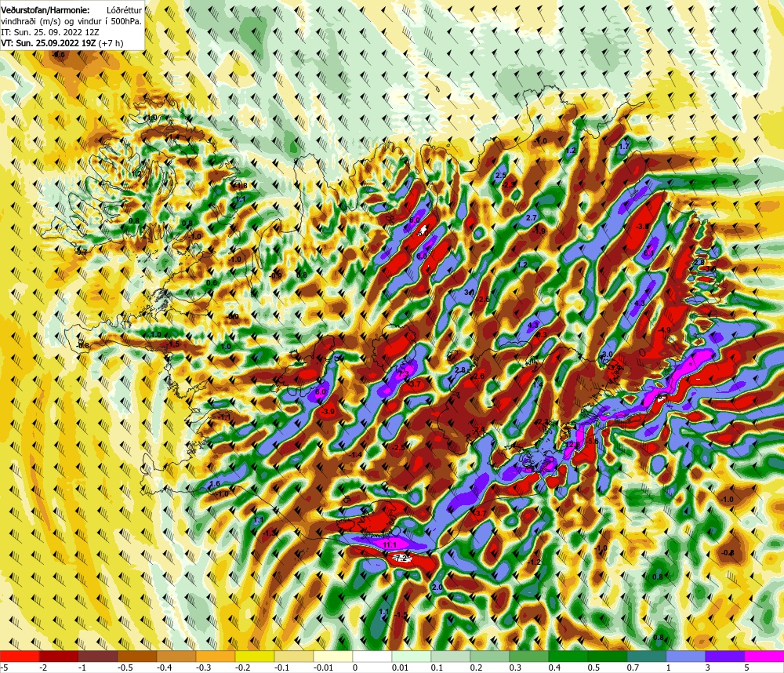The height and width of the screenshot is (673, 784).
Task: Click the bright red legend swatch between -5 and -2
Action: [20, 656]
